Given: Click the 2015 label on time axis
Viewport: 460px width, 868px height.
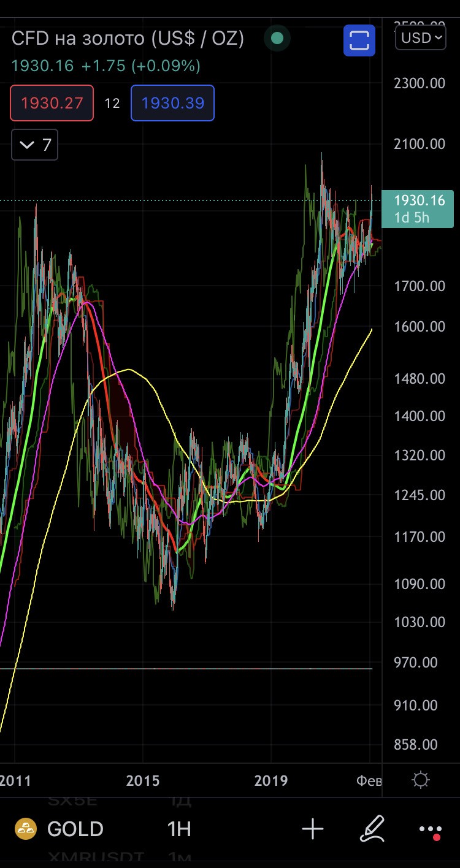Looking at the screenshot, I should tap(142, 780).
